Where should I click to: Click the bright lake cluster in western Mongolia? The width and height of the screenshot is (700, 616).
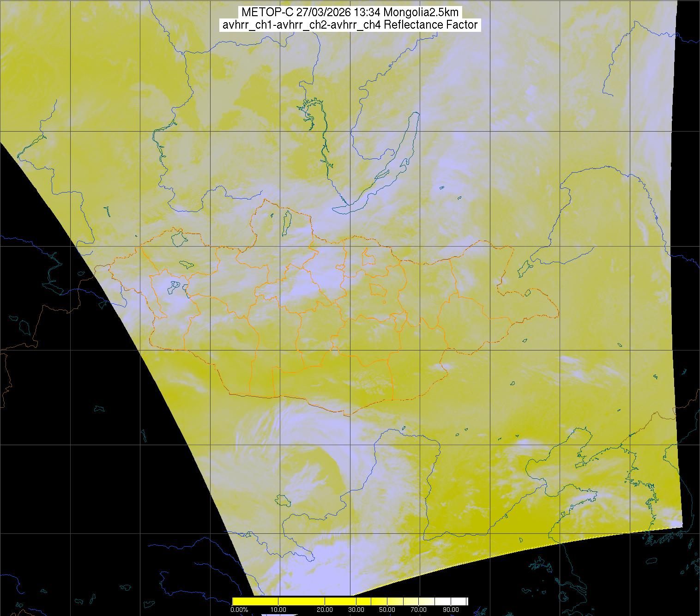[175, 287]
